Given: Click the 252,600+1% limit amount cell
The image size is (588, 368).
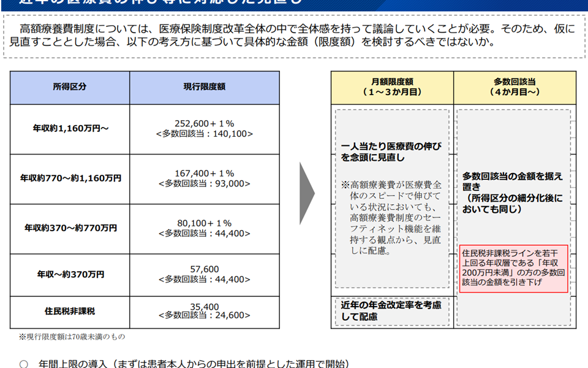Looking at the screenshot, I should tap(204, 128).
